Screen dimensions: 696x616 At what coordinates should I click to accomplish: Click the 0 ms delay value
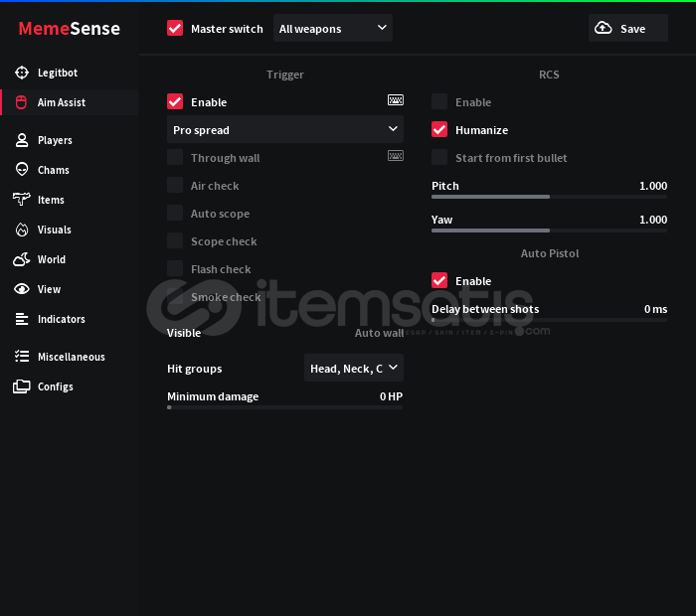(655, 309)
